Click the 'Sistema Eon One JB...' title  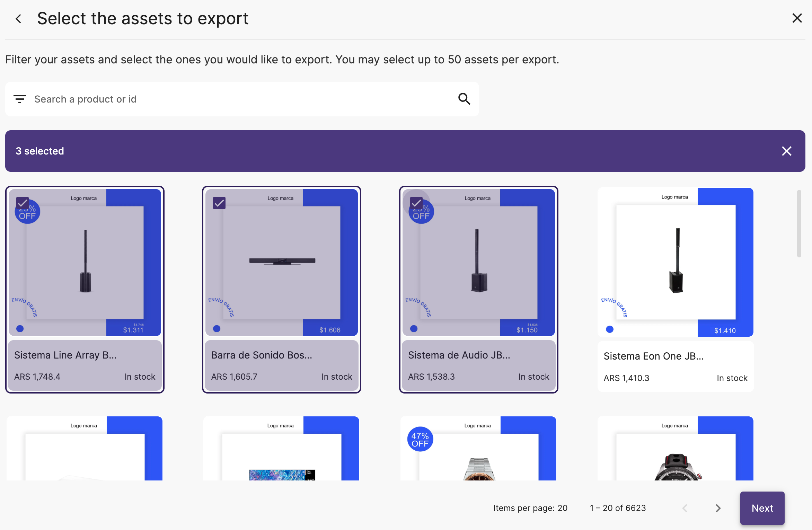(x=654, y=356)
